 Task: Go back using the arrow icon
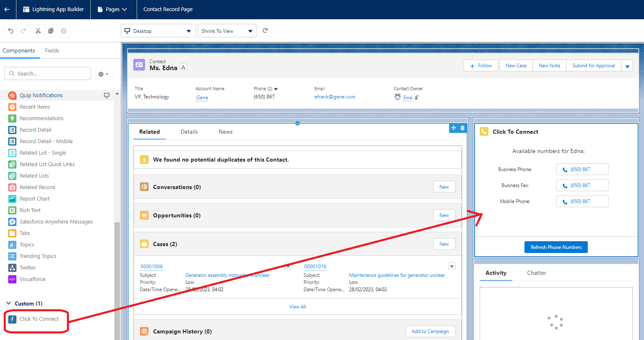7,9
